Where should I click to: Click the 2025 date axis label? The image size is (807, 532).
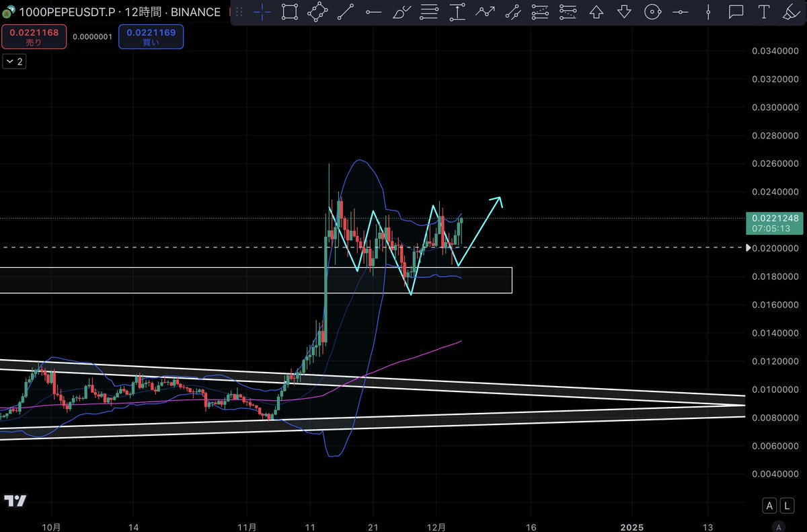click(632, 527)
